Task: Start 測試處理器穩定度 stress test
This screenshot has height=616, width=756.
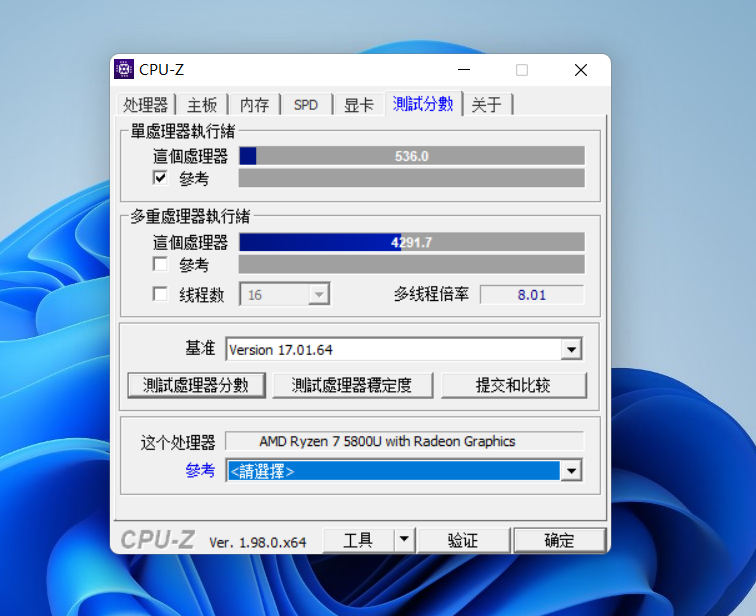Action: [352, 385]
